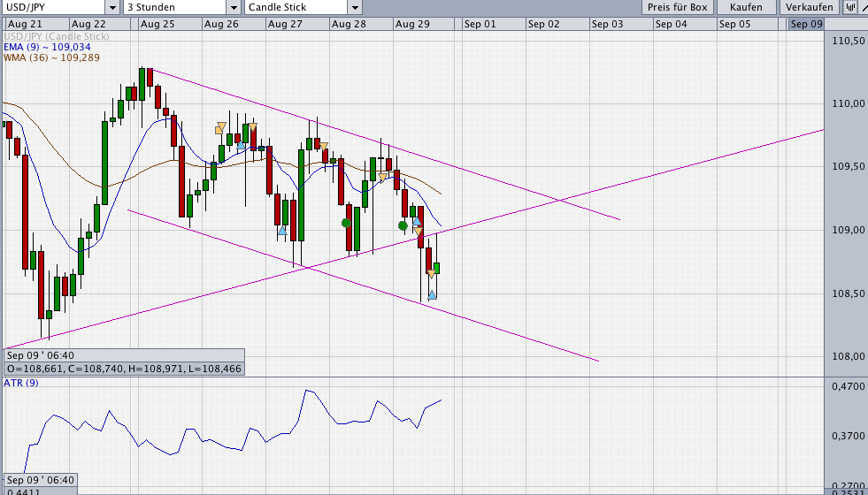The image size is (868, 495).
Task: Click the Verkaufen button
Action: (810, 7)
